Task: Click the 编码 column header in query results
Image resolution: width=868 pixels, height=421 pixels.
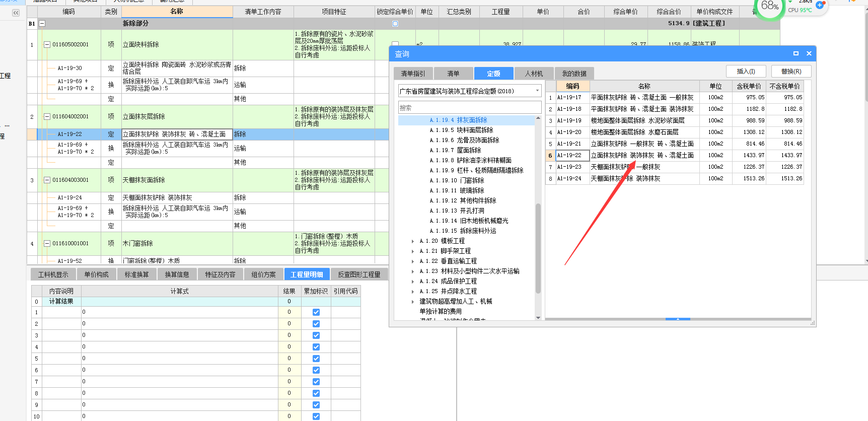Action: tap(572, 86)
